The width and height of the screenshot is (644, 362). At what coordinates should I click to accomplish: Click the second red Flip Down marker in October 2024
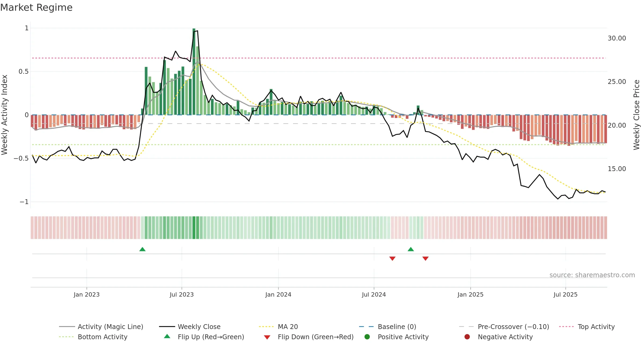(x=425, y=258)
